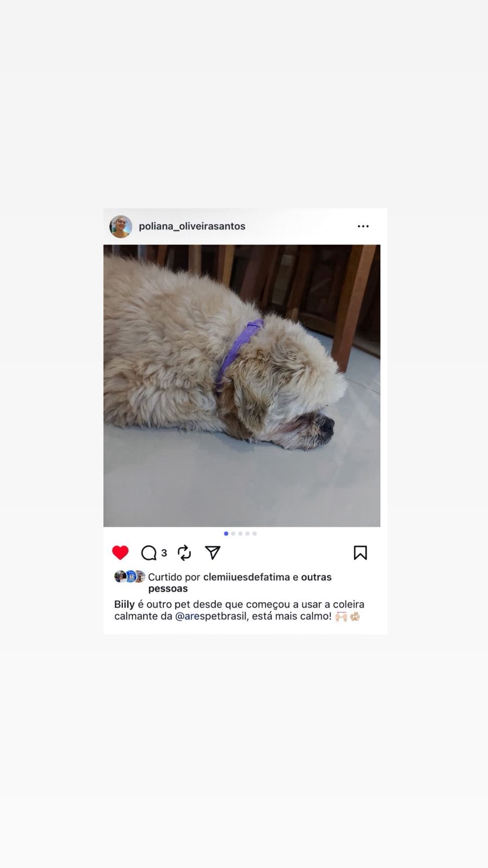Viewport: 488px width, 868px height.
Task: Select the fourth carousel dot
Action: (x=247, y=534)
